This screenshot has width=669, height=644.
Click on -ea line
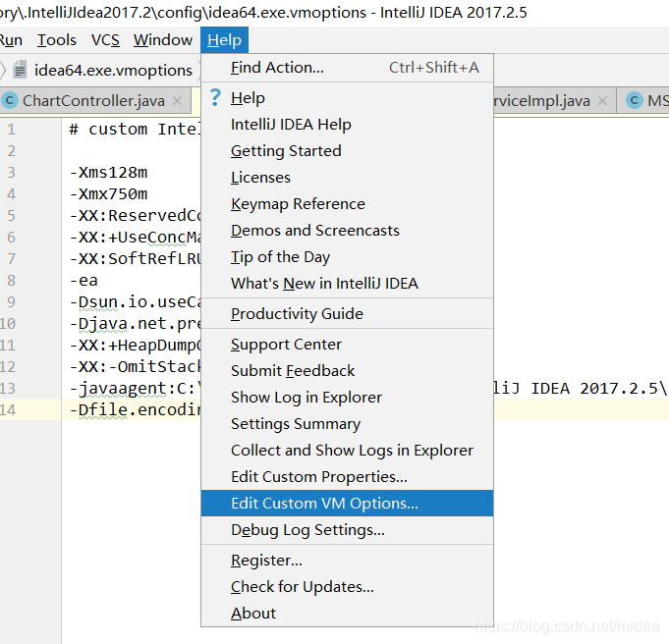tap(84, 280)
